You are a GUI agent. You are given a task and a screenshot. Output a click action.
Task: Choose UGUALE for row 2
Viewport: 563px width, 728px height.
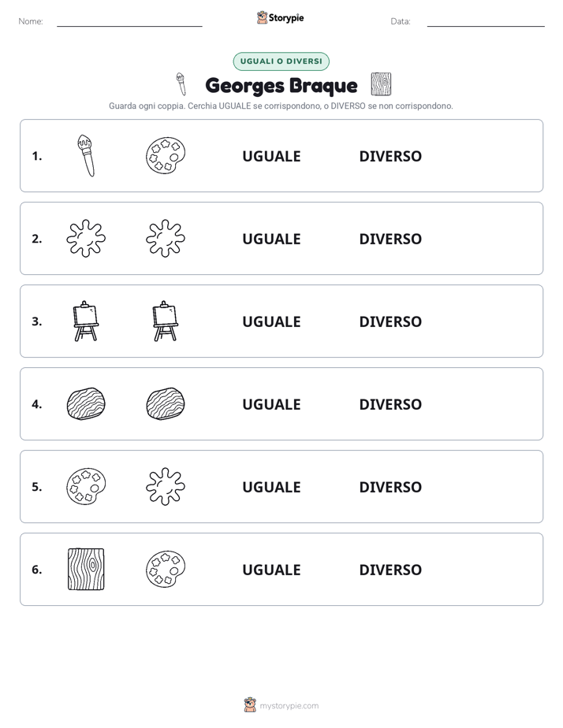click(272, 239)
